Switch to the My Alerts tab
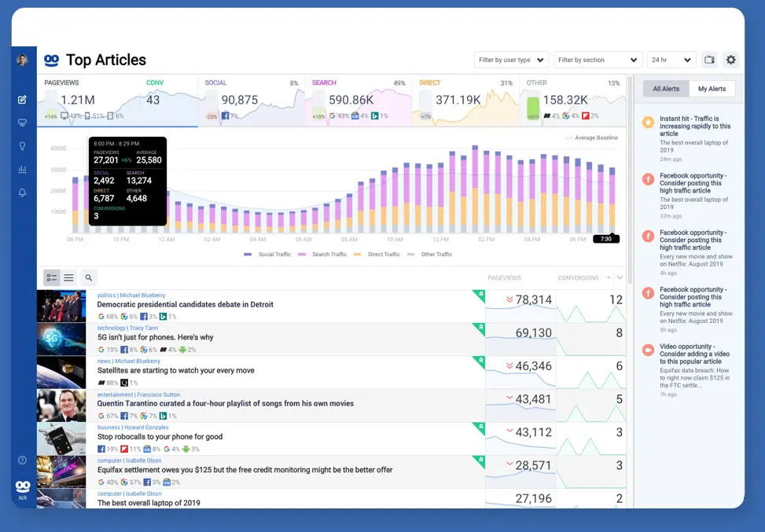 tap(712, 89)
